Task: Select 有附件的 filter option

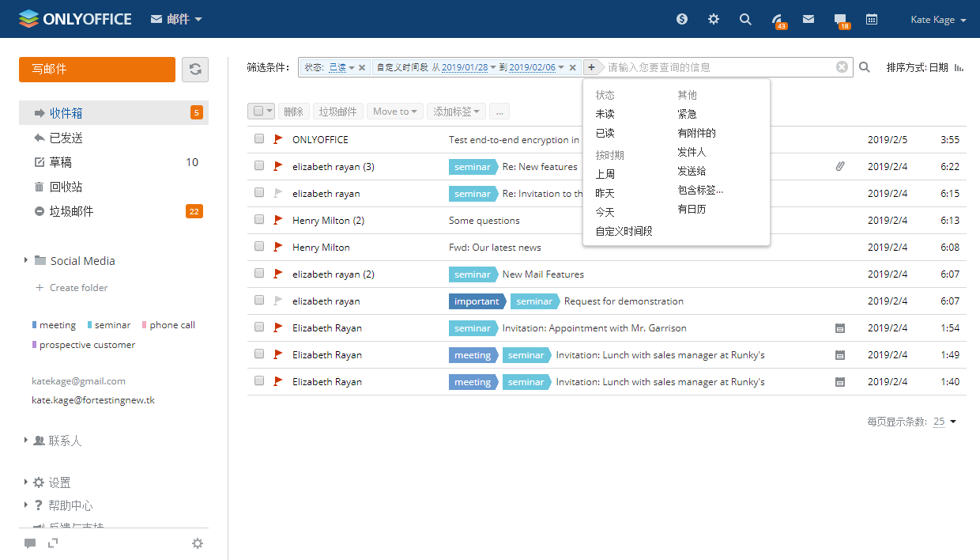Action: pyautogui.click(x=696, y=133)
